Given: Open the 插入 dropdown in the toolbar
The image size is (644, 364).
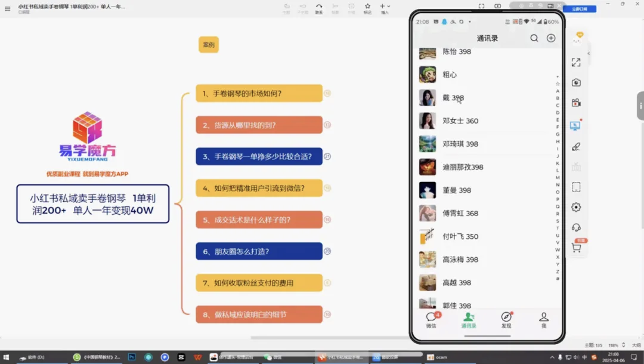Looking at the screenshot, I should 385,7.
